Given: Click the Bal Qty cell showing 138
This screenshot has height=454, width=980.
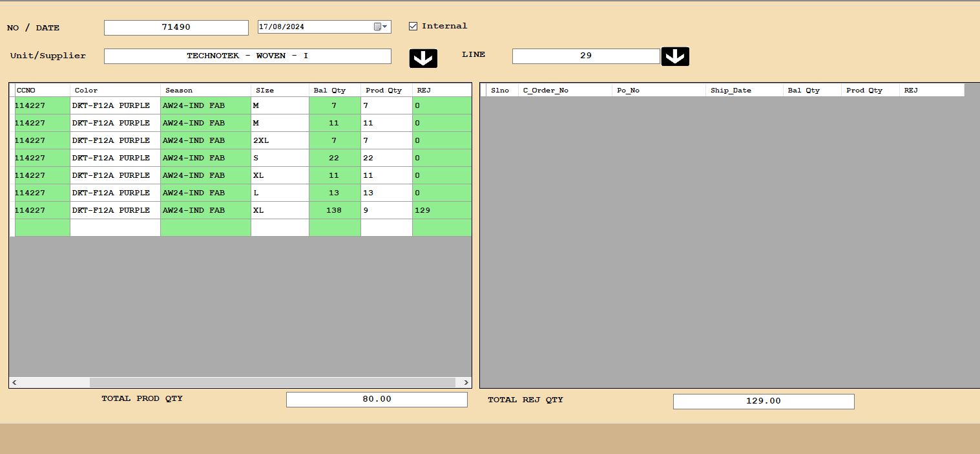Looking at the screenshot, I should point(334,210).
